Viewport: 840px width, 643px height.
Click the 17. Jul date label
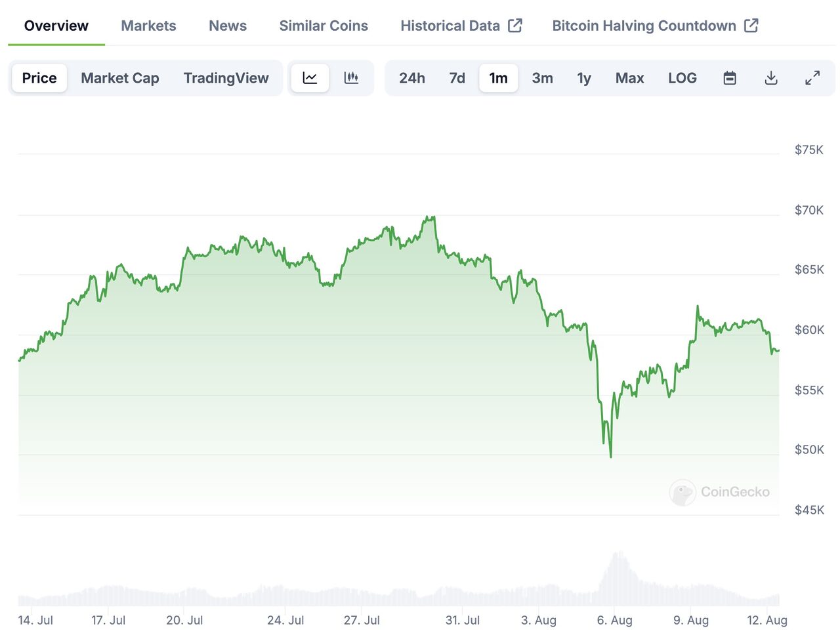pyautogui.click(x=108, y=620)
